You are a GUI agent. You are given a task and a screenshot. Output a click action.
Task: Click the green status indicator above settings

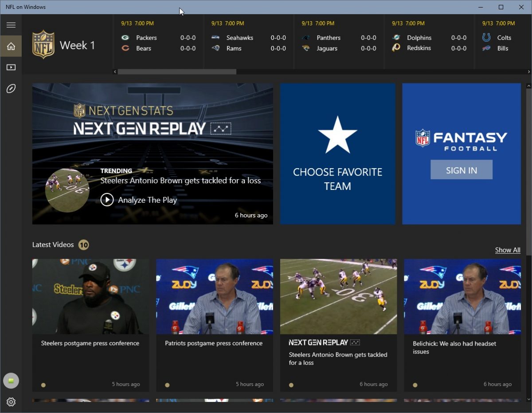[x=11, y=380]
